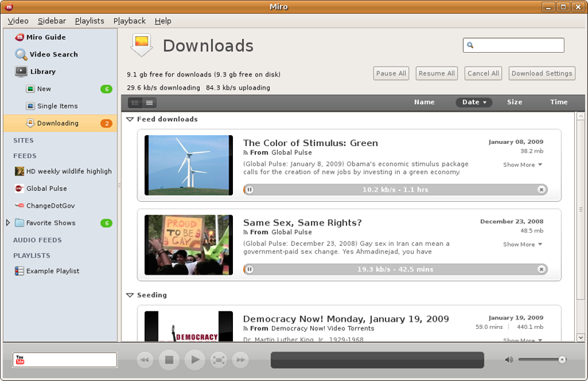Switch to compact list view
Viewport: 588px width, 381px height.
coord(149,103)
